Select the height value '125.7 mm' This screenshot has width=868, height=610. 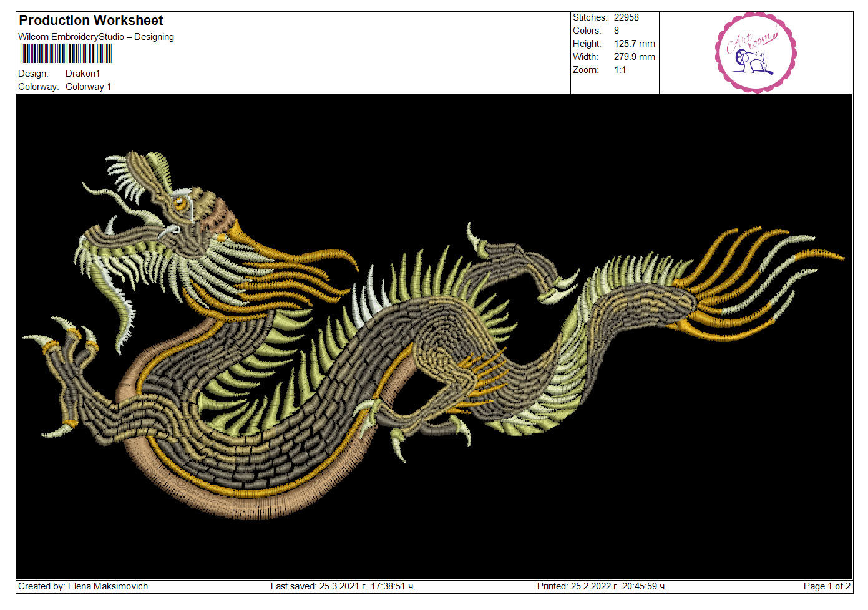tap(635, 44)
